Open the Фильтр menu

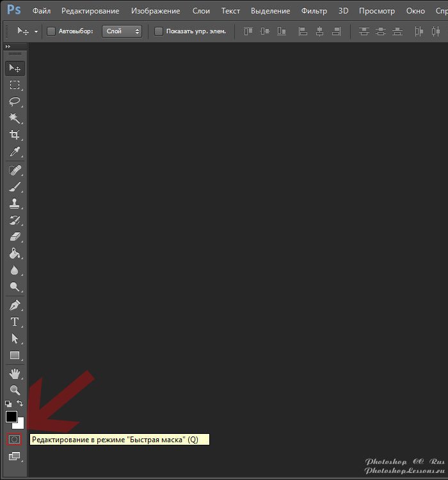[314, 11]
